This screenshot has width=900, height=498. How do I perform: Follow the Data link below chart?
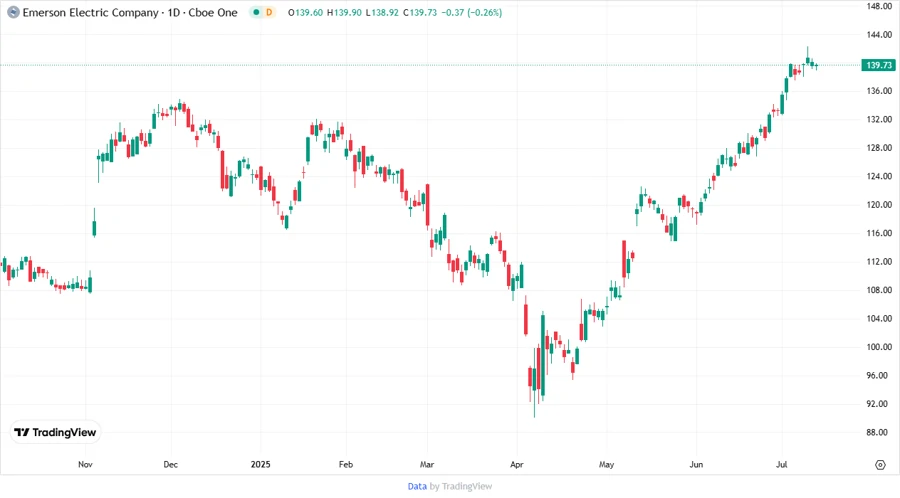point(417,486)
